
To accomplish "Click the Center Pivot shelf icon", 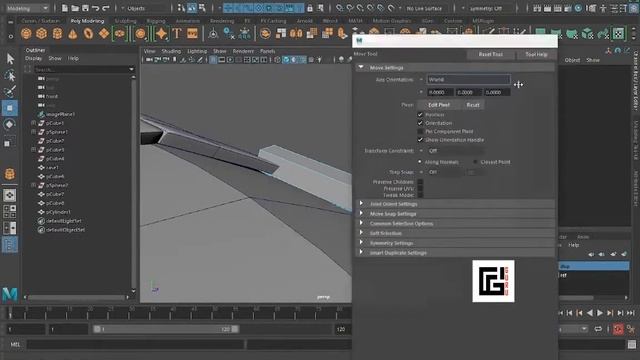I will (x=213, y=34).
